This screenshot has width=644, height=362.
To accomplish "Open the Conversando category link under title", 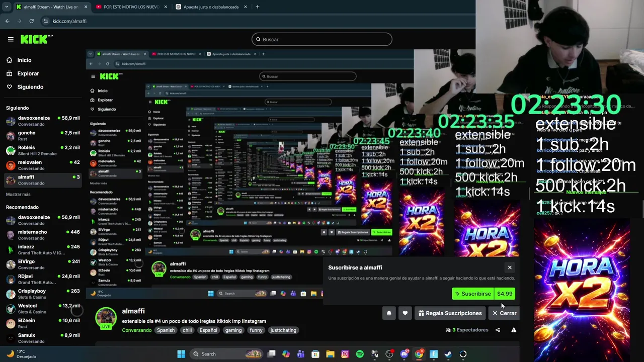I will coord(137,330).
